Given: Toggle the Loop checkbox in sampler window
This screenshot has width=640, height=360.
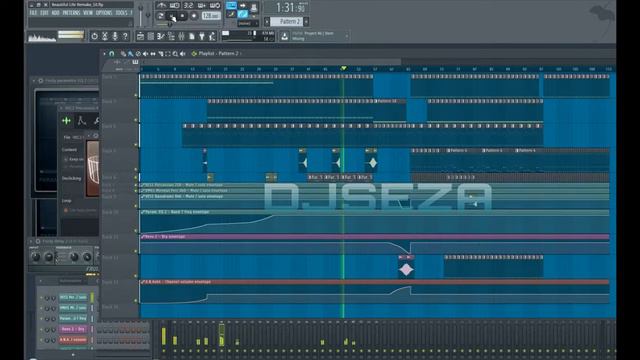Looking at the screenshot, I should pyautogui.click(x=66, y=211).
